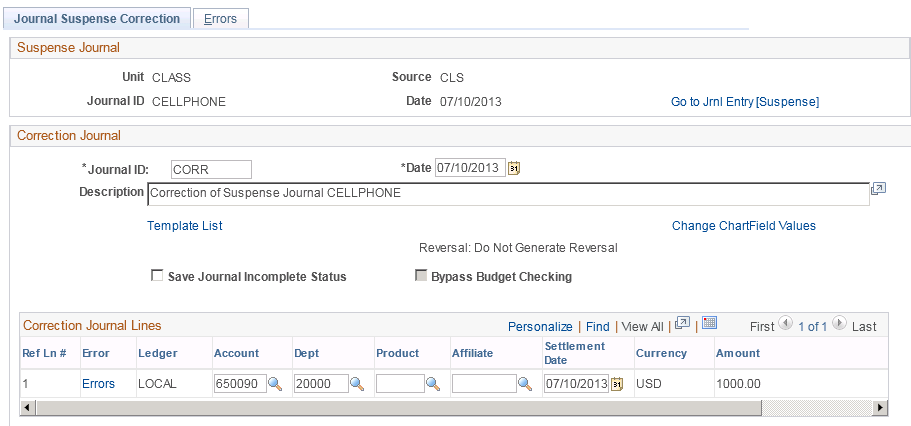The width and height of the screenshot is (911, 426).
Task: Open Go to Jrnl Entry [Suspense] link
Action: [x=745, y=102]
